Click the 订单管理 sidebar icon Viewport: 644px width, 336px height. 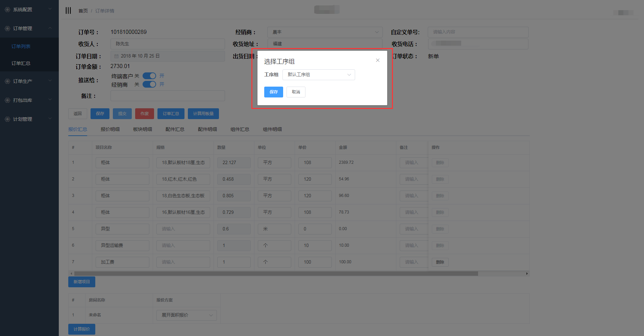click(x=7, y=28)
